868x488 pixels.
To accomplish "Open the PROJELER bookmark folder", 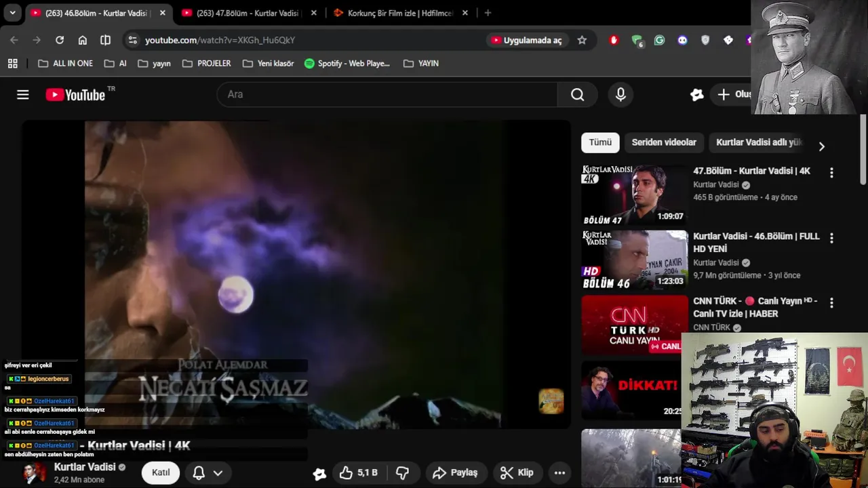I will click(x=207, y=63).
